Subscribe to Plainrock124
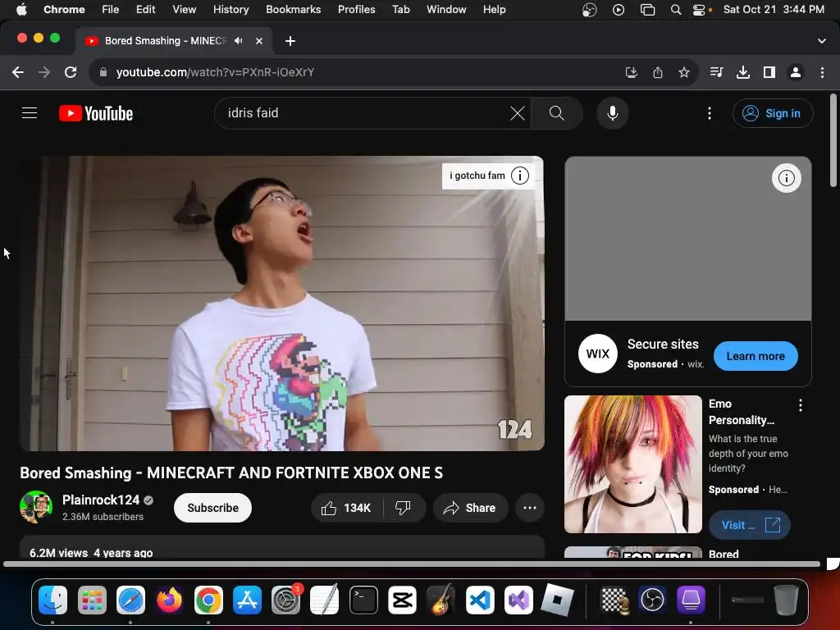The width and height of the screenshot is (840, 630). coord(212,507)
